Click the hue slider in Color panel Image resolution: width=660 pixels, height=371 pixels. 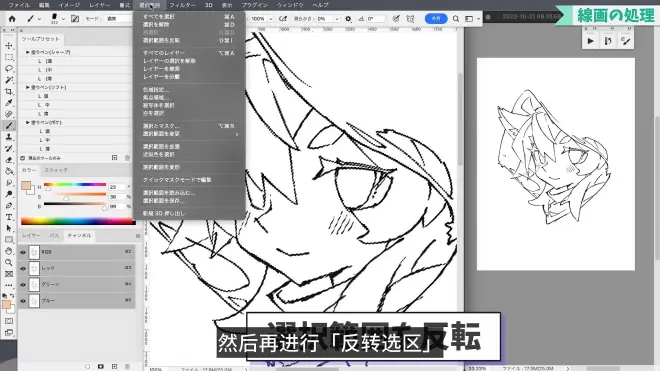75,184
